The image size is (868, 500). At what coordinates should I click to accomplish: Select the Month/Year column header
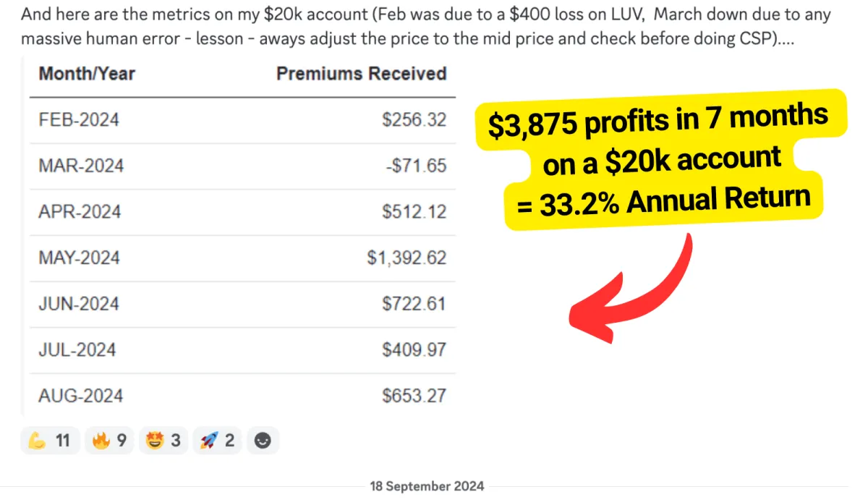click(x=87, y=73)
